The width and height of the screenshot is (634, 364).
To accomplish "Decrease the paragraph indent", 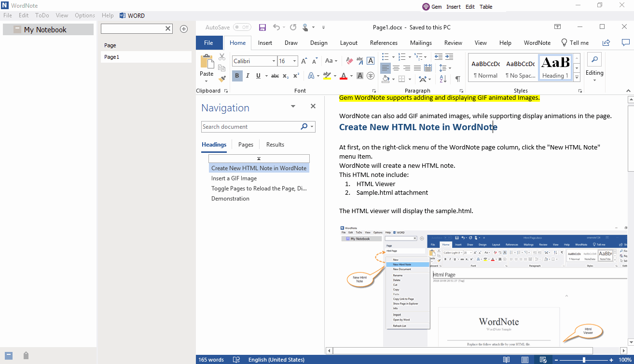I will [x=438, y=57].
